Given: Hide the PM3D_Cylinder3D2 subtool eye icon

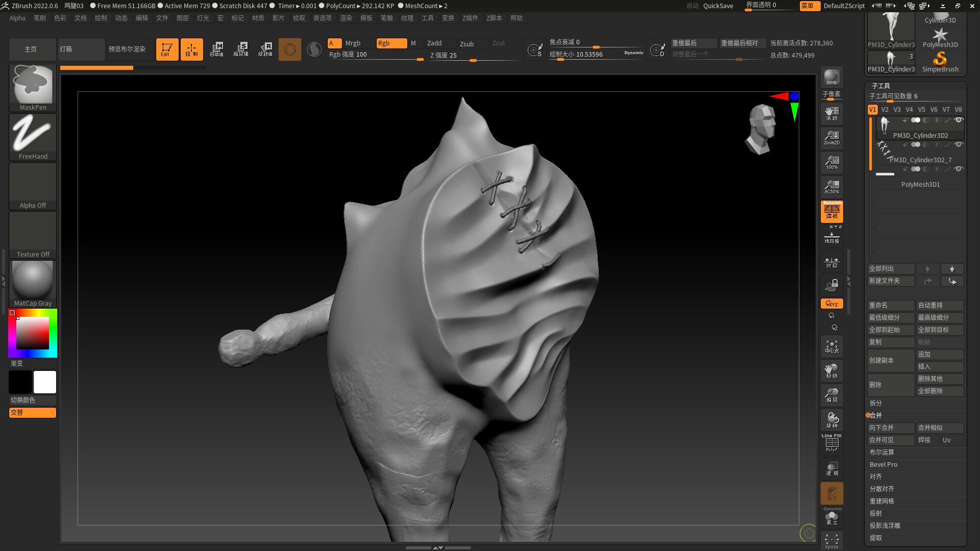Looking at the screenshot, I should click(959, 120).
